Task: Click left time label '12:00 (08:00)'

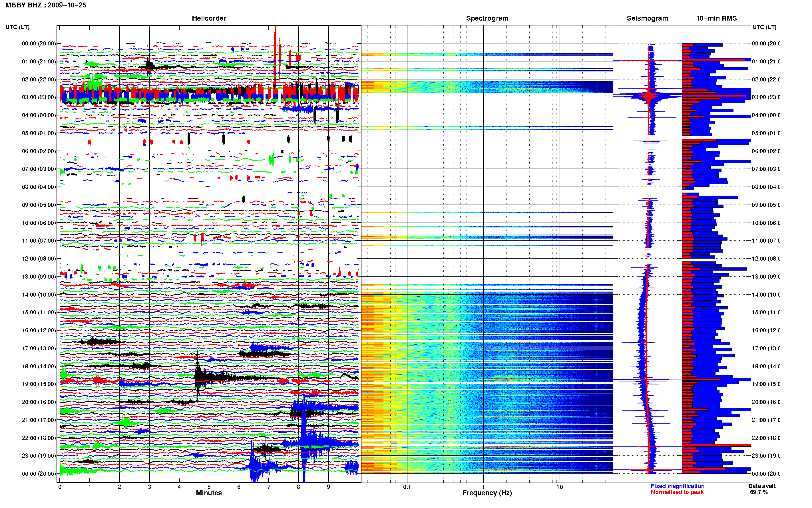Action: pos(39,258)
